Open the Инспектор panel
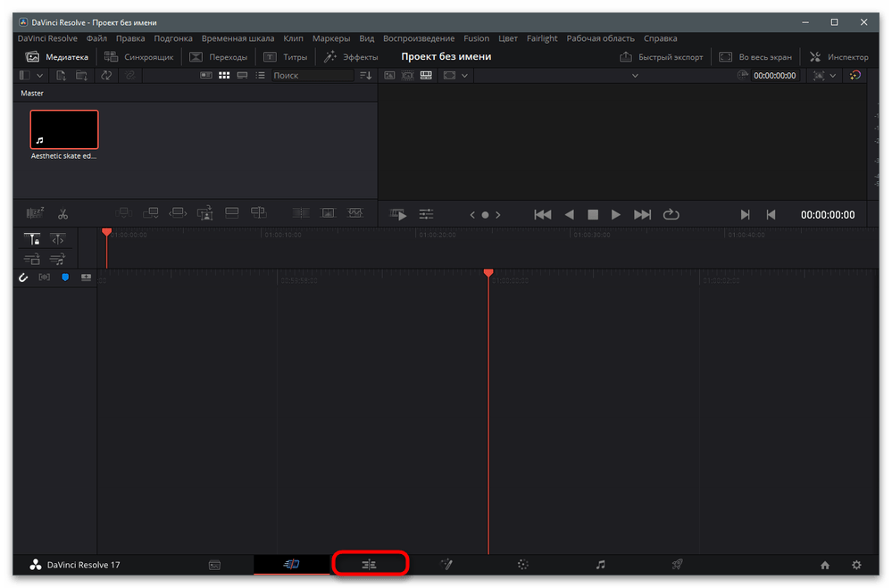The height and width of the screenshot is (588, 892). [x=839, y=57]
